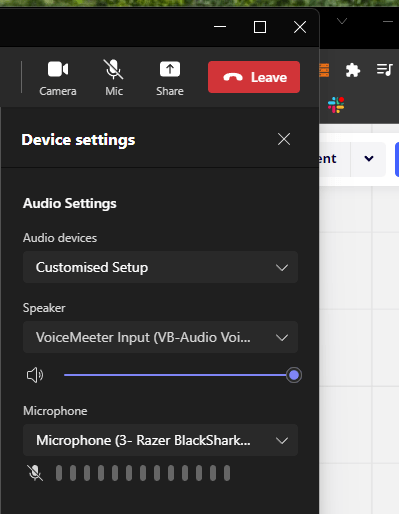
Task: Click the orange stacked icon in browser toolbar
Action: point(324,70)
